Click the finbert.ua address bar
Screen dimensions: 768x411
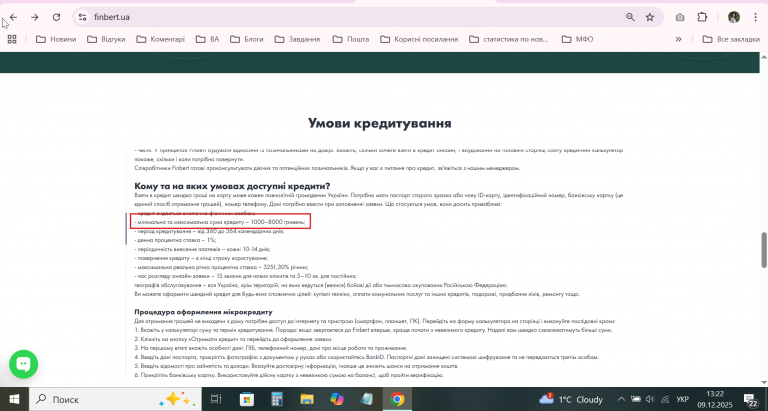pos(358,17)
